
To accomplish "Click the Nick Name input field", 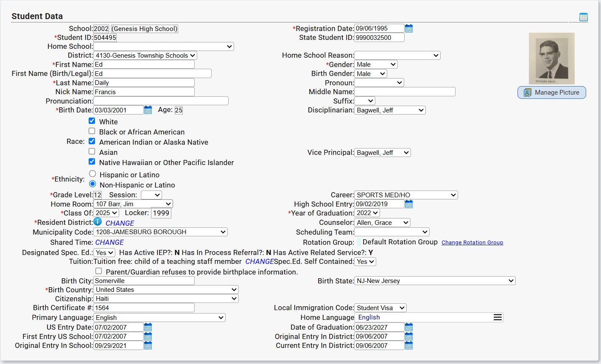I will 144,92.
